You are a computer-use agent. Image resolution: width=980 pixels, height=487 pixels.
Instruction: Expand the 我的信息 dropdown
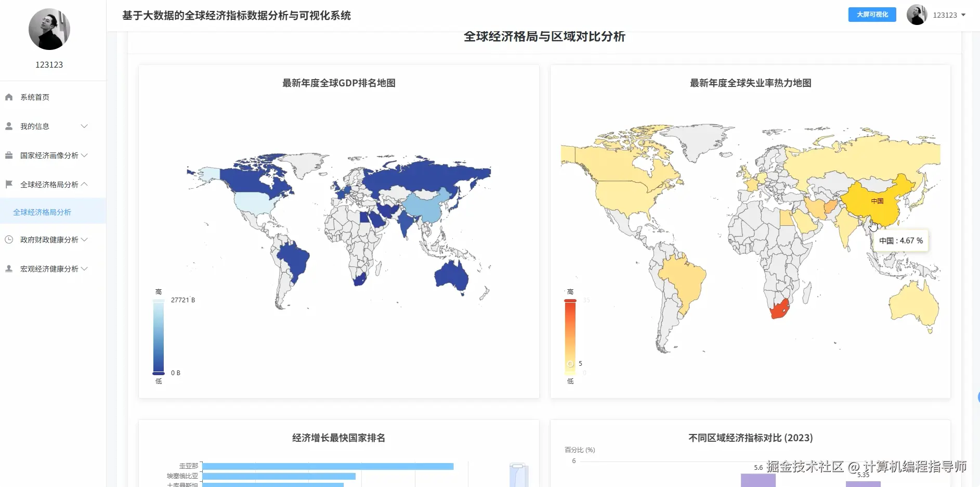pos(84,126)
